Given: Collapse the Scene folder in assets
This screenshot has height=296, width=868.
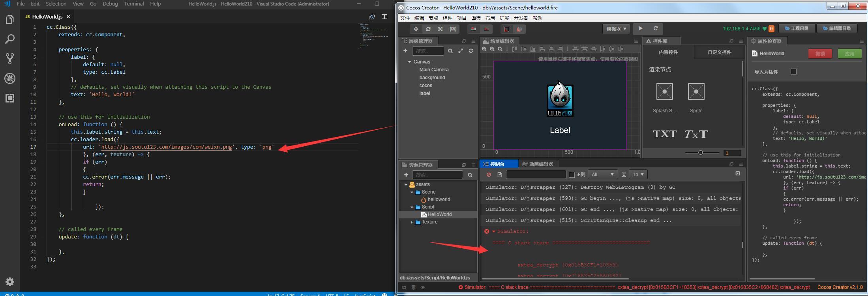Looking at the screenshot, I should pos(412,192).
